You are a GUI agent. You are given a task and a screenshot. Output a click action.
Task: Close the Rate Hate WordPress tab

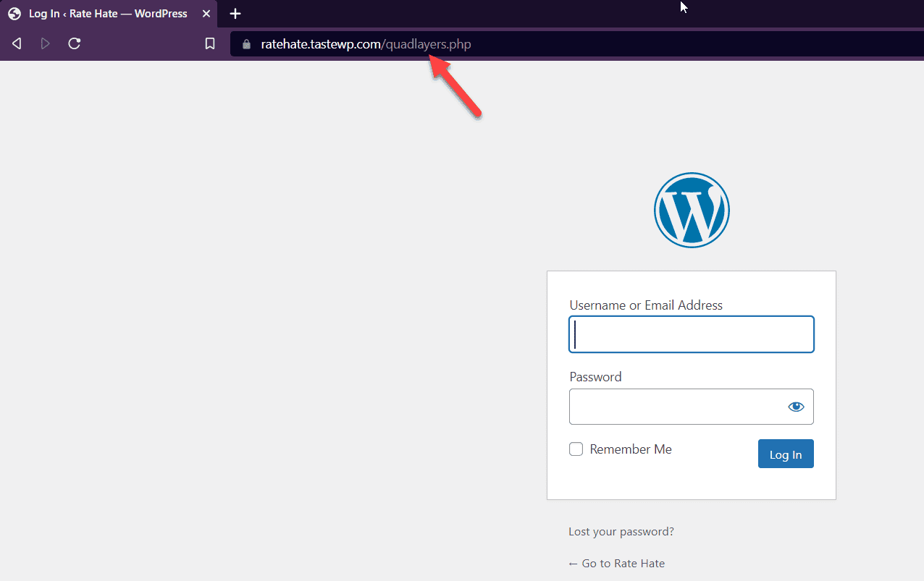206,13
